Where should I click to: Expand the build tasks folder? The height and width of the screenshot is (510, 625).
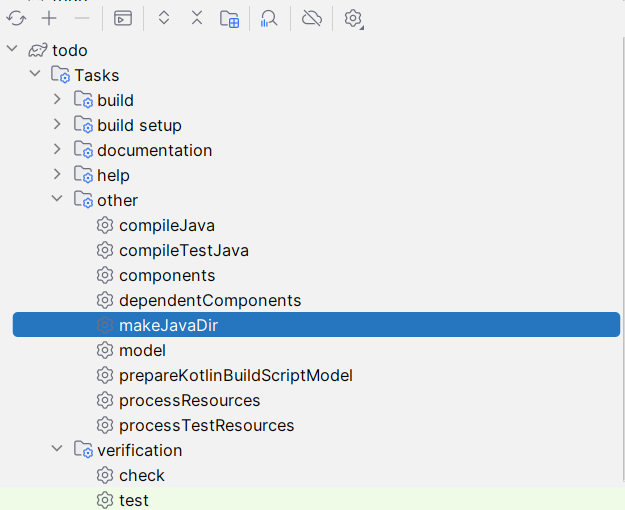pyautogui.click(x=57, y=100)
